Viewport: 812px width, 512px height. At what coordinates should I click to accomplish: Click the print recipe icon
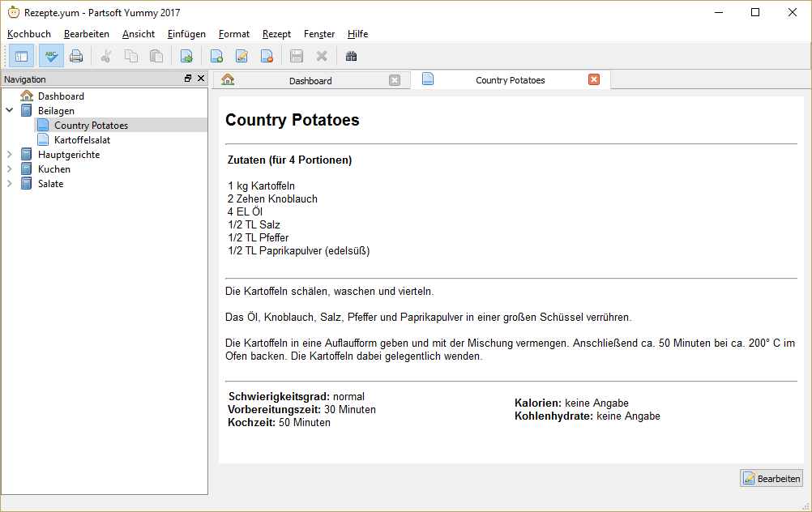[76, 56]
